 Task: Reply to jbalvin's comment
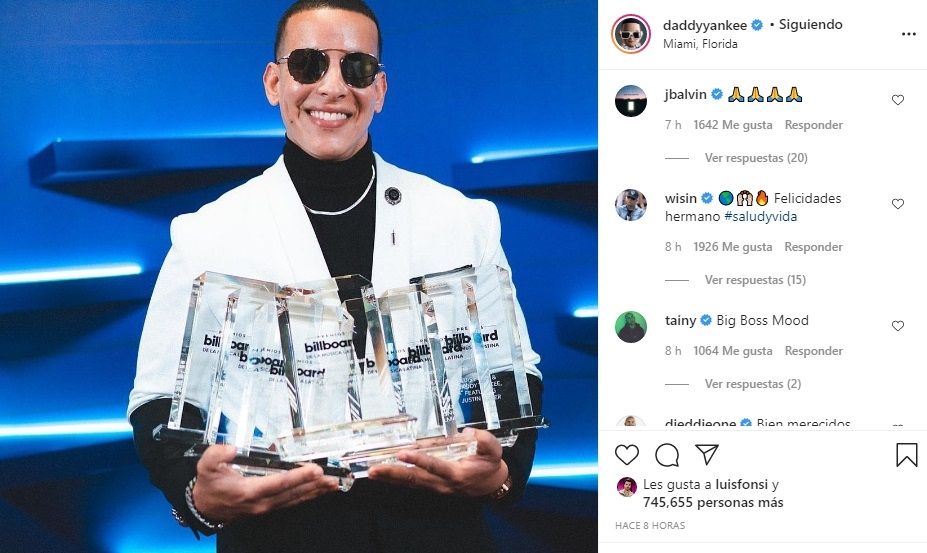813,125
